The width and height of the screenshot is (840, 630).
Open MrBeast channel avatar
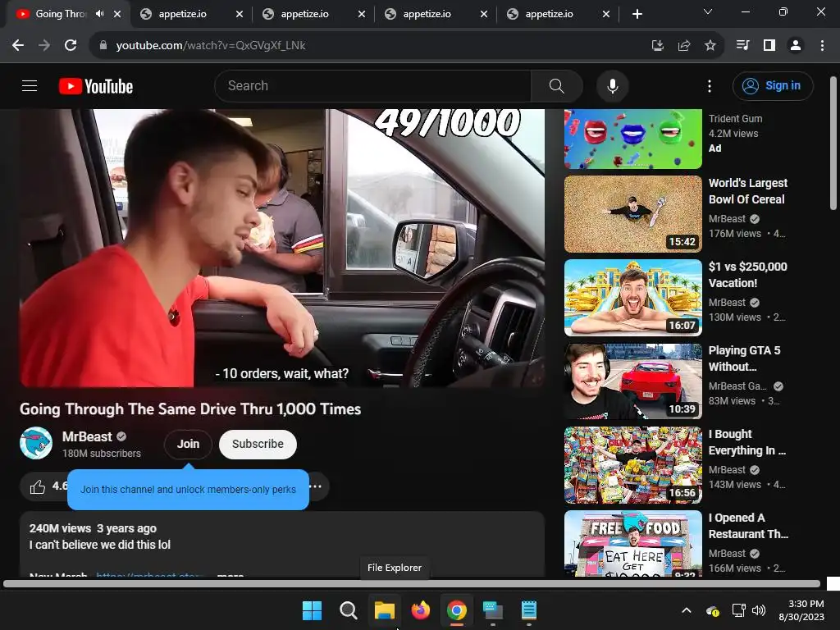click(36, 443)
